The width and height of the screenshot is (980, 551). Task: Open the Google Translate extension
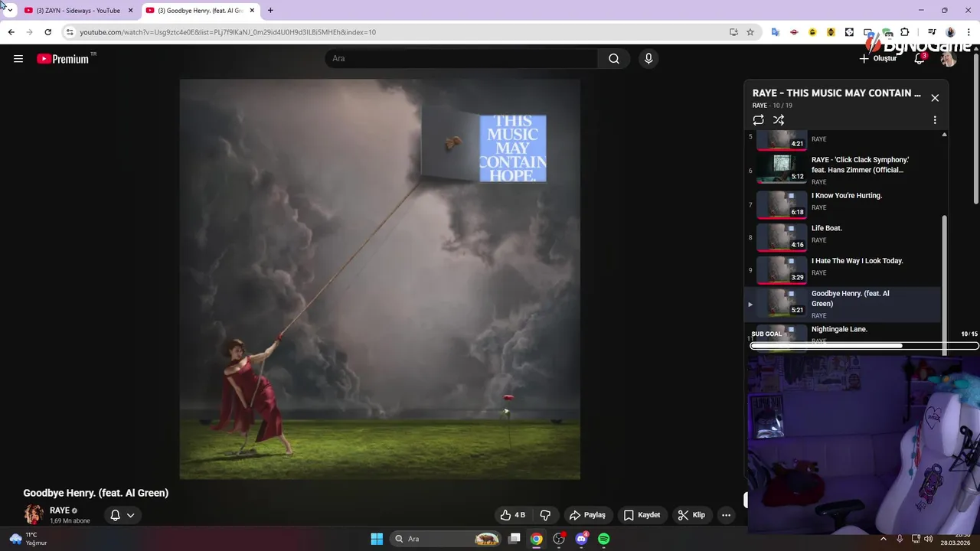[x=775, y=32]
